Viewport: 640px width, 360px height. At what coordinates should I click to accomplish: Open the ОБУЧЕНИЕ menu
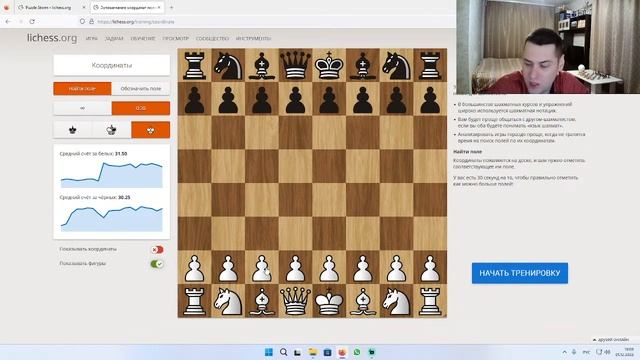click(143, 38)
